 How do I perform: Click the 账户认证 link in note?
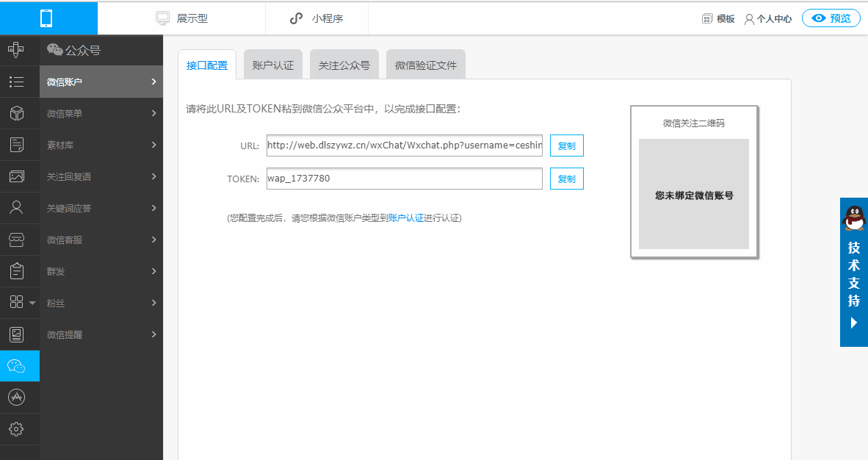point(406,218)
